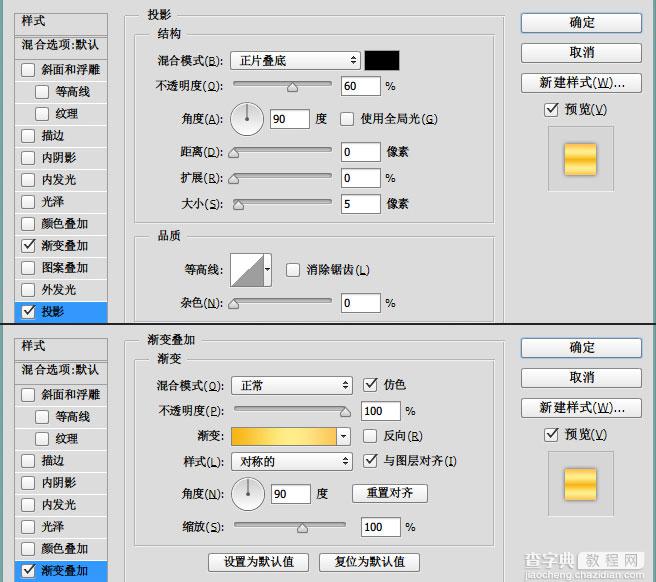
Task: Select 混合选项:默认 in the 渐变叠加 dialog
Action: tap(61, 370)
